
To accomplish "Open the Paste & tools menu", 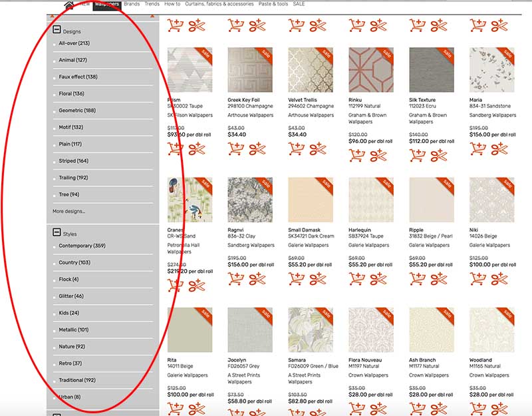I will (273, 4).
